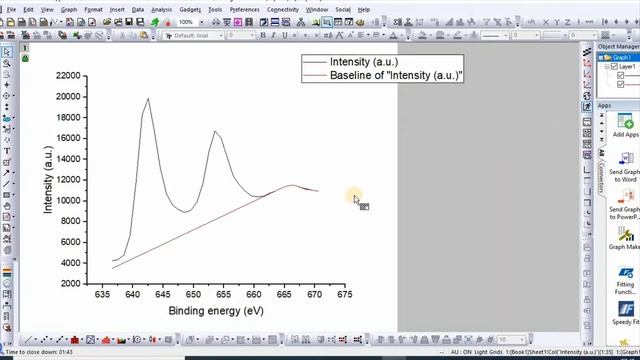Open the Add Apps icon
Image resolution: width=640 pixels, height=360 pixels.
point(625,126)
